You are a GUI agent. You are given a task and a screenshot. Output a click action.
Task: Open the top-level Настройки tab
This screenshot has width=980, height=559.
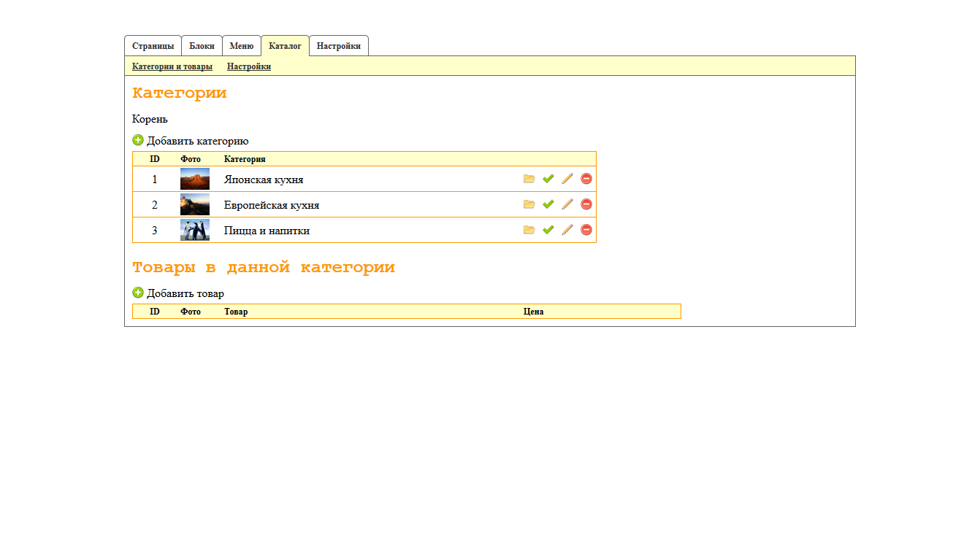pyautogui.click(x=339, y=46)
